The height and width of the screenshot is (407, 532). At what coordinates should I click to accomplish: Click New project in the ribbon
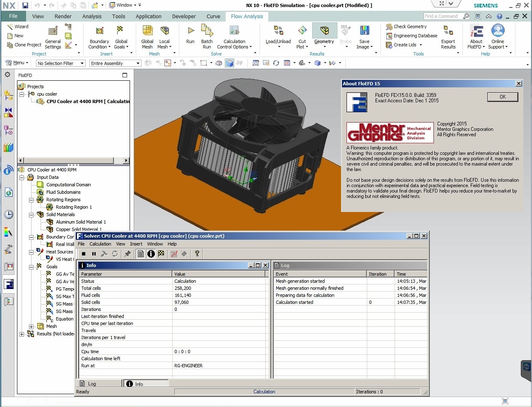click(15, 36)
